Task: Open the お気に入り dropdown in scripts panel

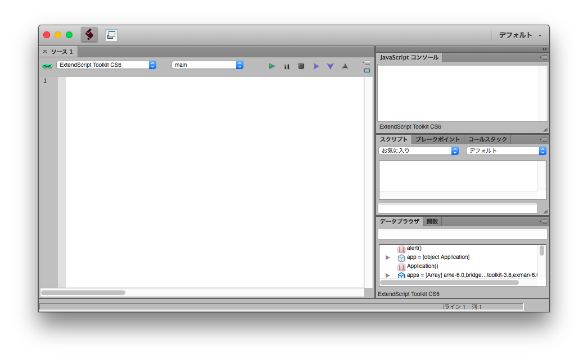Action: click(419, 151)
